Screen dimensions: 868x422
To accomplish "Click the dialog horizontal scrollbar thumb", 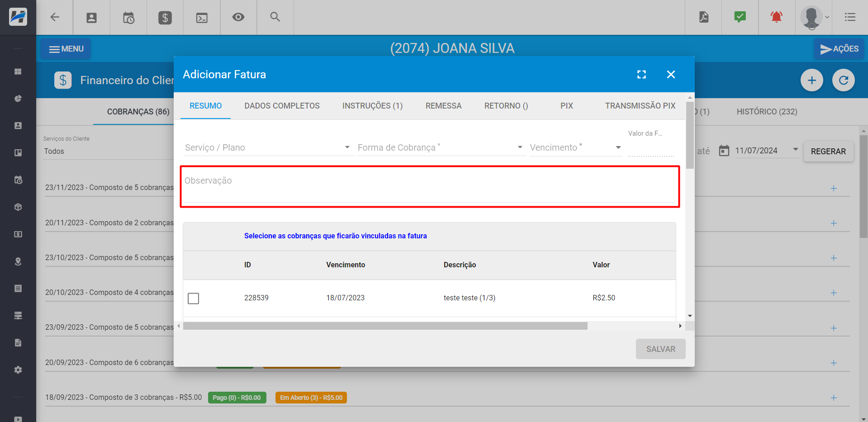I will [385, 326].
